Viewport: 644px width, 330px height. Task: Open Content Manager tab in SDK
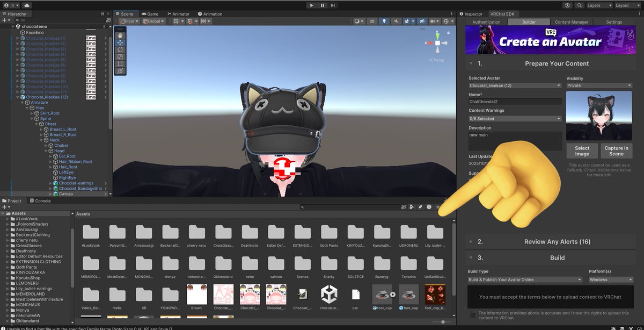click(x=571, y=22)
